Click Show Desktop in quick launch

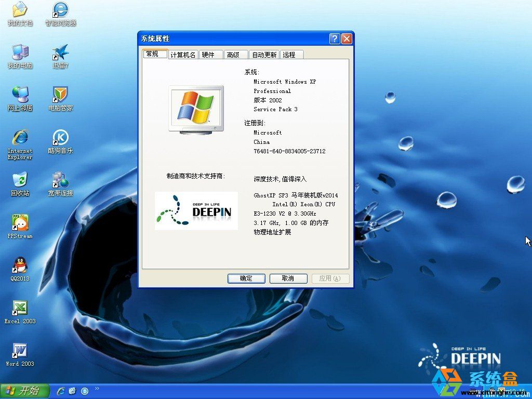(x=73, y=391)
